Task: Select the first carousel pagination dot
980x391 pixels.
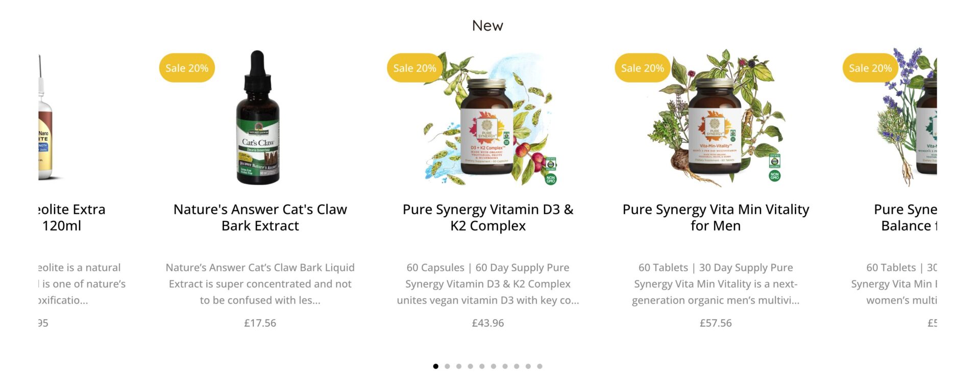Action: (x=435, y=366)
